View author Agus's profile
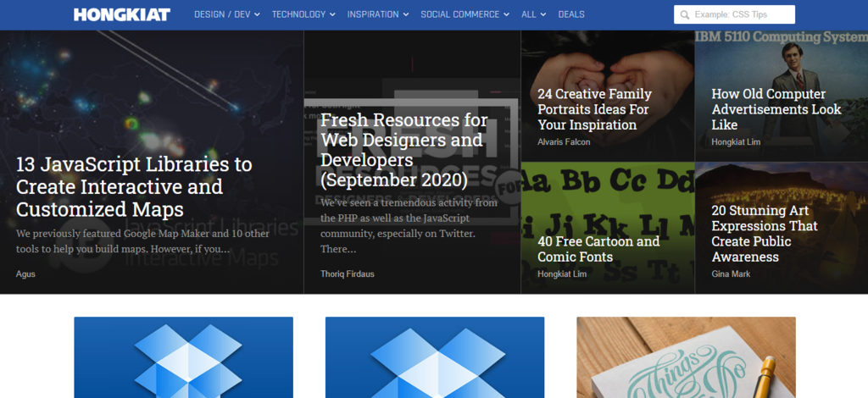868x398 pixels. [25, 274]
